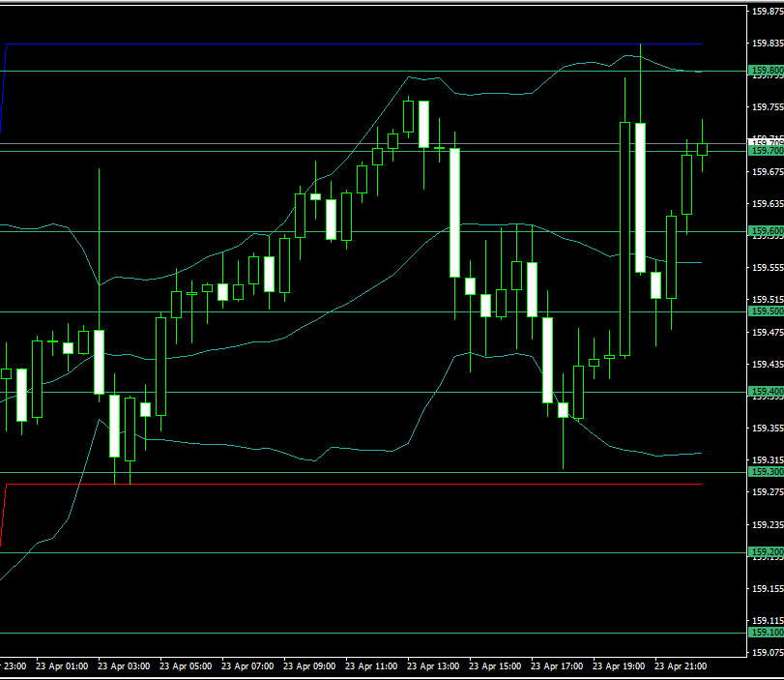The image size is (784, 680).
Task: Click the 159.500 green price tag
Action: tap(767, 311)
